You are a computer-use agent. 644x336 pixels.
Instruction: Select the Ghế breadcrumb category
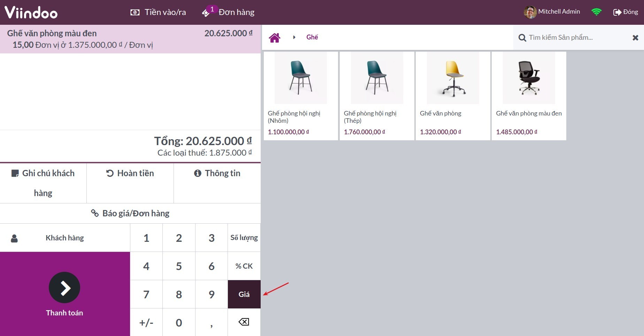[x=312, y=37]
